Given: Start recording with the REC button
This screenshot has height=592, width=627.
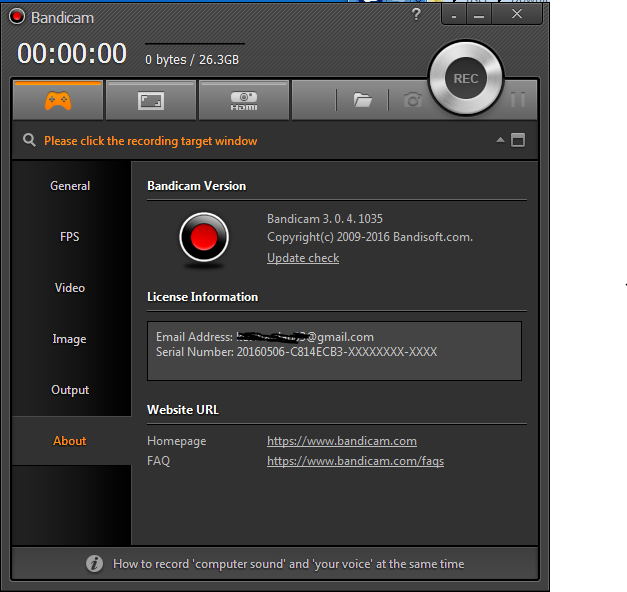Looking at the screenshot, I should point(466,78).
